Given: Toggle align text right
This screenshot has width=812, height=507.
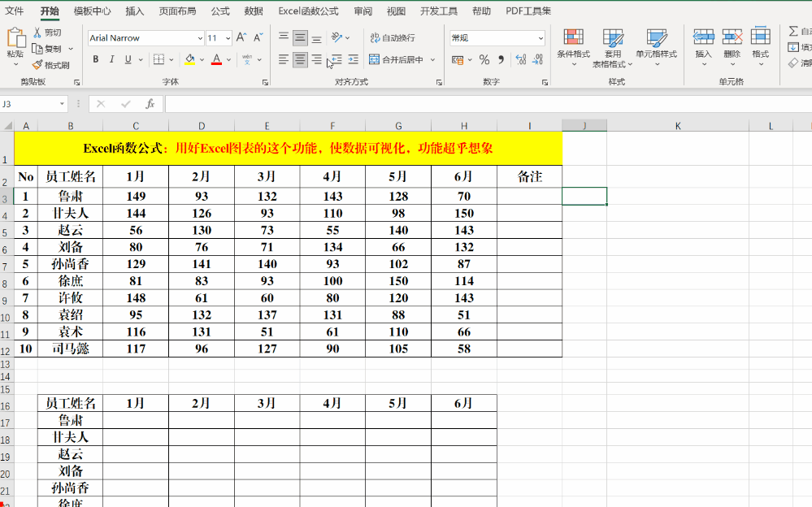Looking at the screenshot, I should coord(316,59).
